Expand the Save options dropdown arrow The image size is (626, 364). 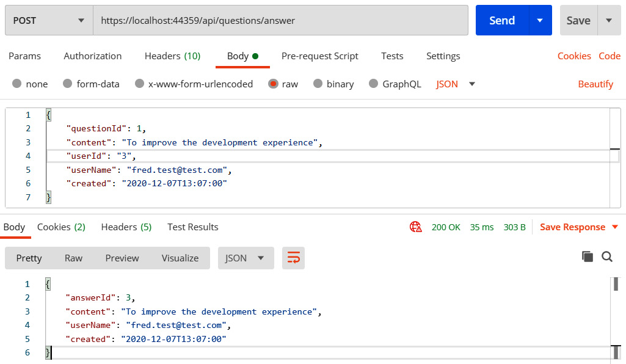(609, 21)
